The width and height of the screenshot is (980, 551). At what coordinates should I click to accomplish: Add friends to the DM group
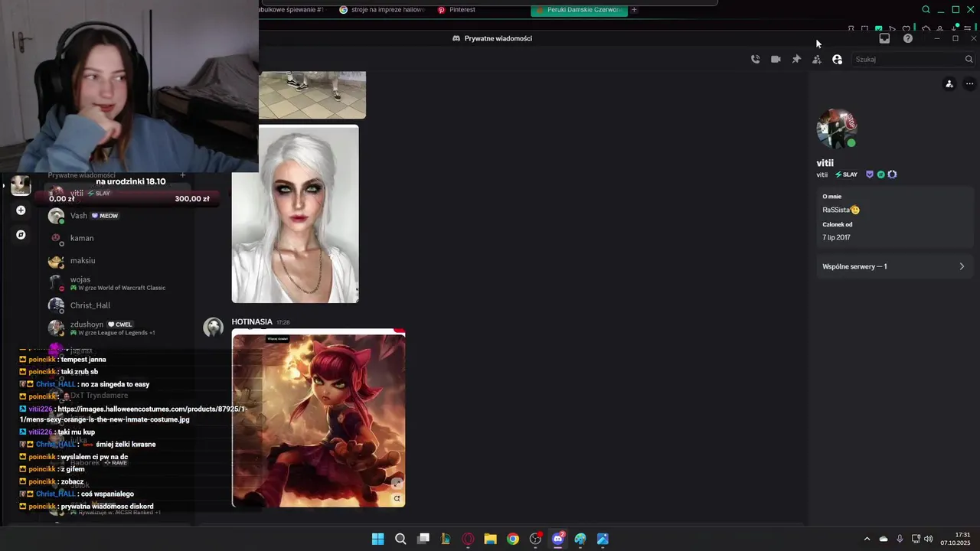(817, 59)
